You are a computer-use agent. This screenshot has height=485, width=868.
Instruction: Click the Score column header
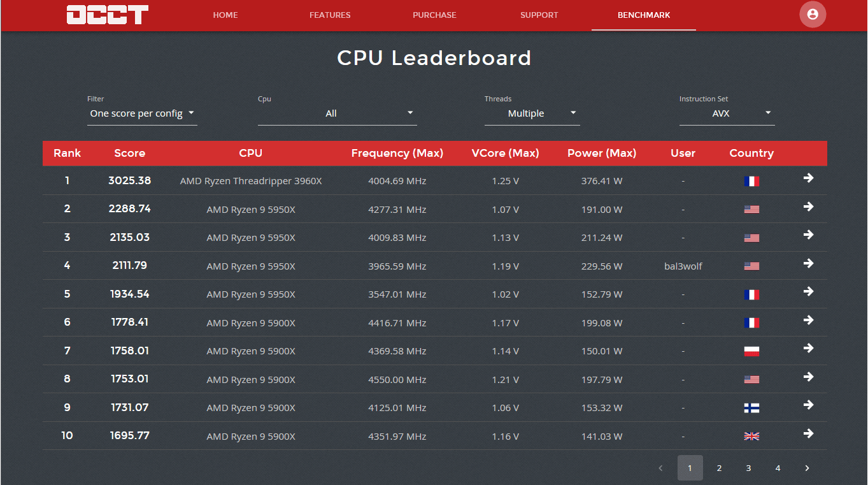pyautogui.click(x=130, y=153)
